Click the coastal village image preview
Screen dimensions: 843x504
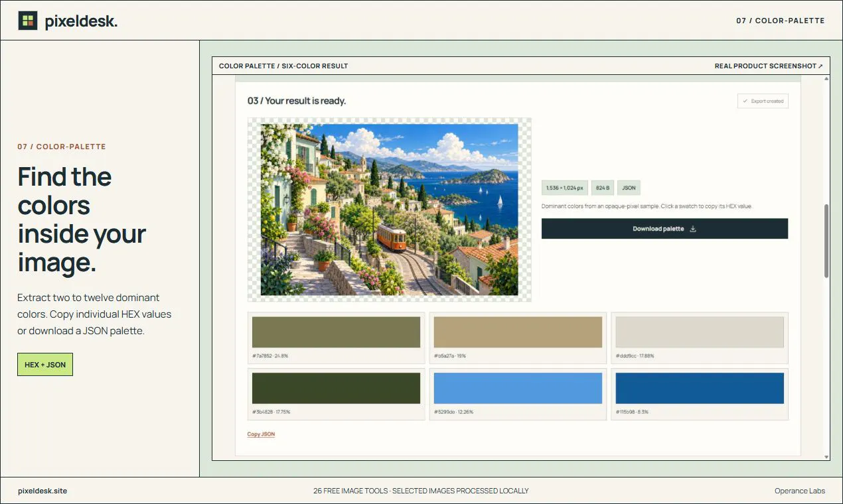click(x=390, y=210)
